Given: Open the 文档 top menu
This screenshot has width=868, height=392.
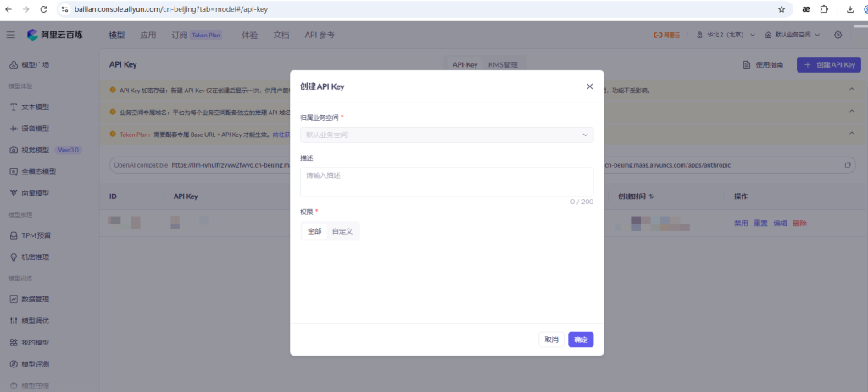Looking at the screenshot, I should click(x=281, y=35).
